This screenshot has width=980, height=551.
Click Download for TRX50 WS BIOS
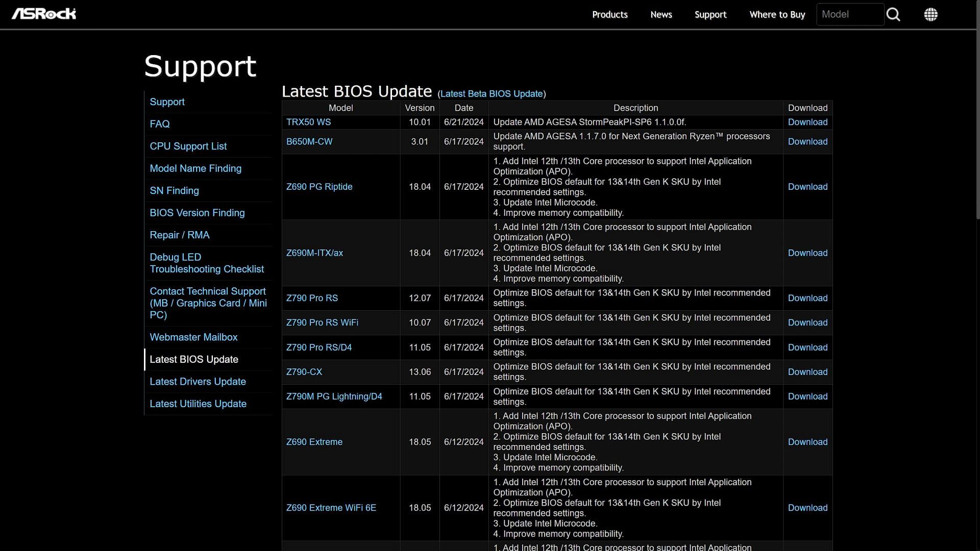coord(807,122)
